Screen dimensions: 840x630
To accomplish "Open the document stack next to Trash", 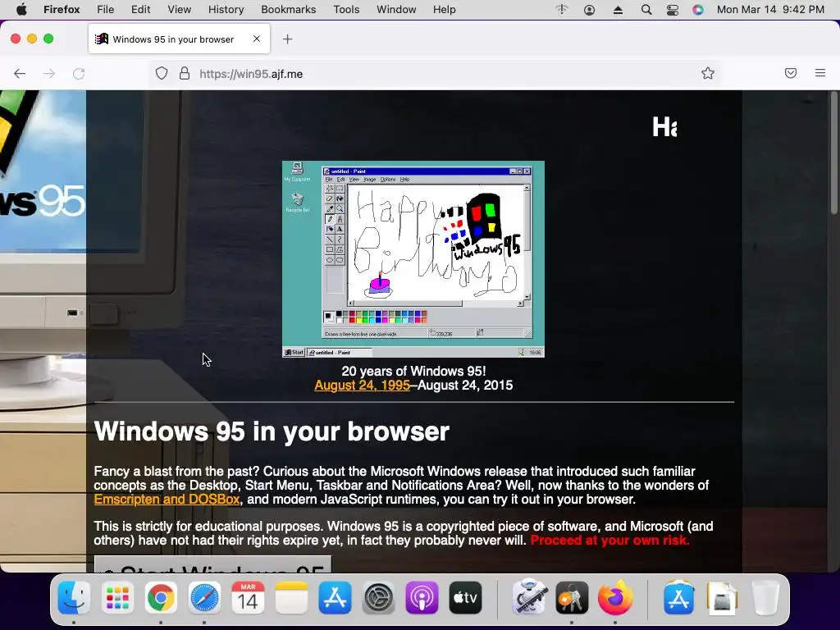I will [x=722, y=597].
